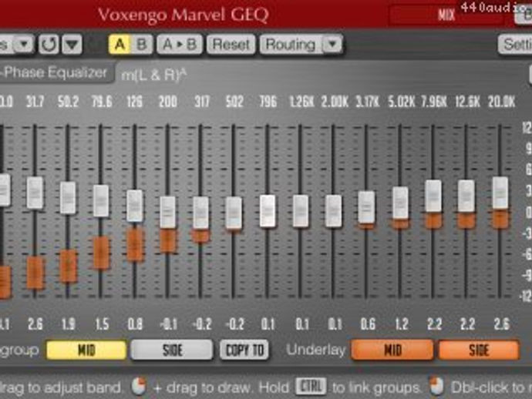Click the 796 frequency label
The height and width of the screenshot is (399, 532).
pyautogui.click(x=268, y=102)
